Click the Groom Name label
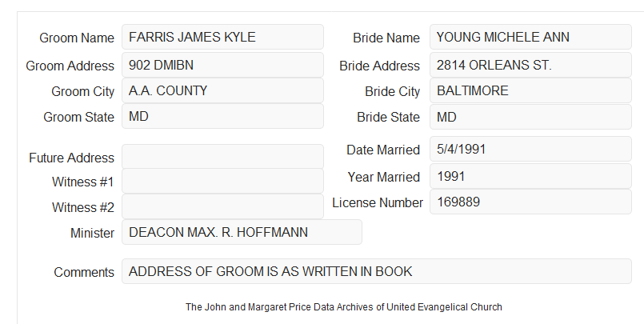The width and height of the screenshot is (644, 324). tap(77, 38)
